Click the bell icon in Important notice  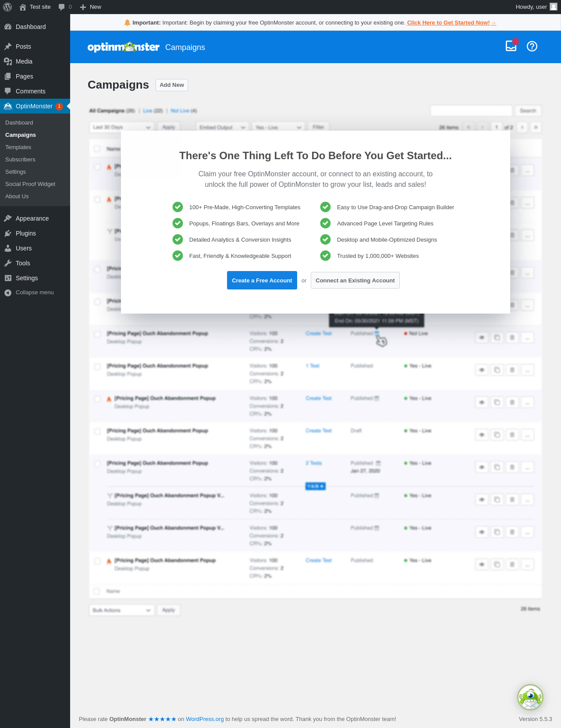pos(127,22)
